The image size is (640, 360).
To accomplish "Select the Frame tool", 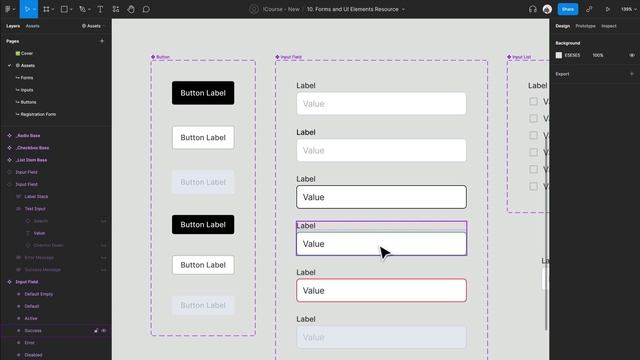I will (x=46, y=9).
